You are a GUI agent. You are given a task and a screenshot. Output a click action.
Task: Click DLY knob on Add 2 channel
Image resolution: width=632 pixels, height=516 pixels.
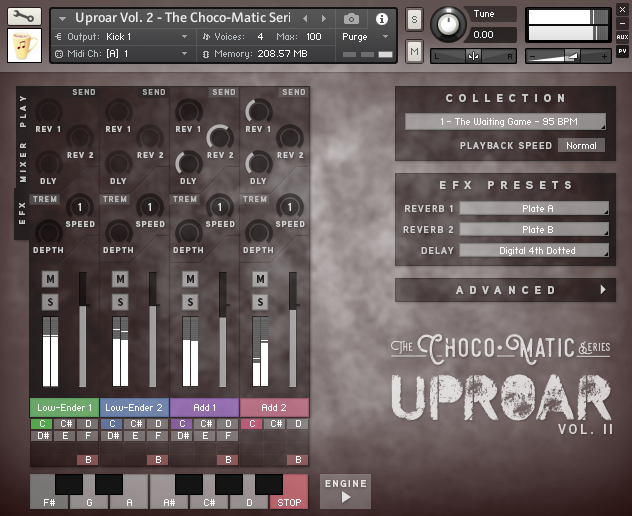pyautogui.click(x=259, y=163)
